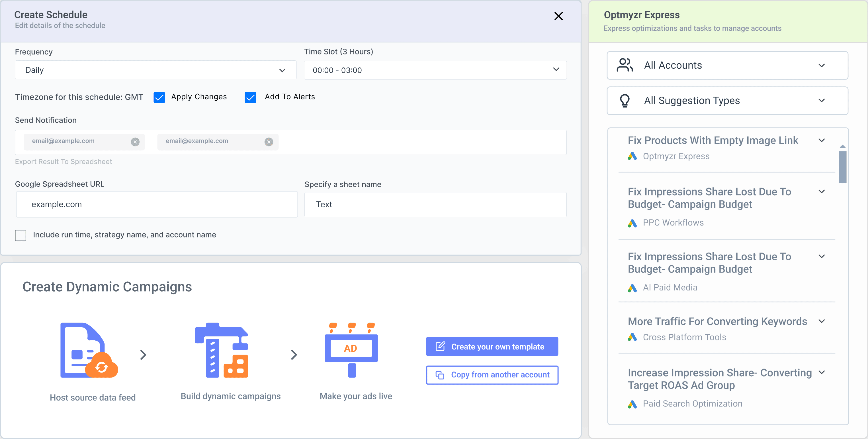Click Google Ads icon beside Paid Search Optimization
Image resolution: width=868 pixels, height=439 pixels.
click(x=632, y=404)
